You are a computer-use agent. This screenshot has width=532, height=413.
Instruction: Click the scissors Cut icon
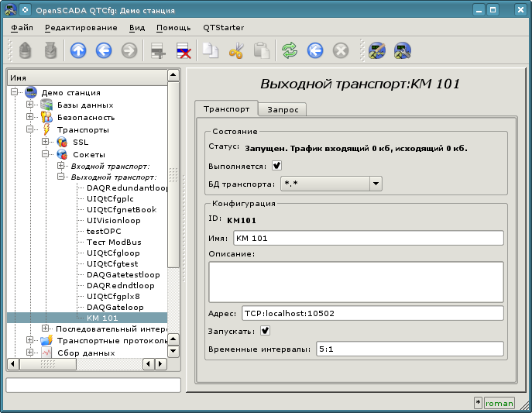(236, 51)
